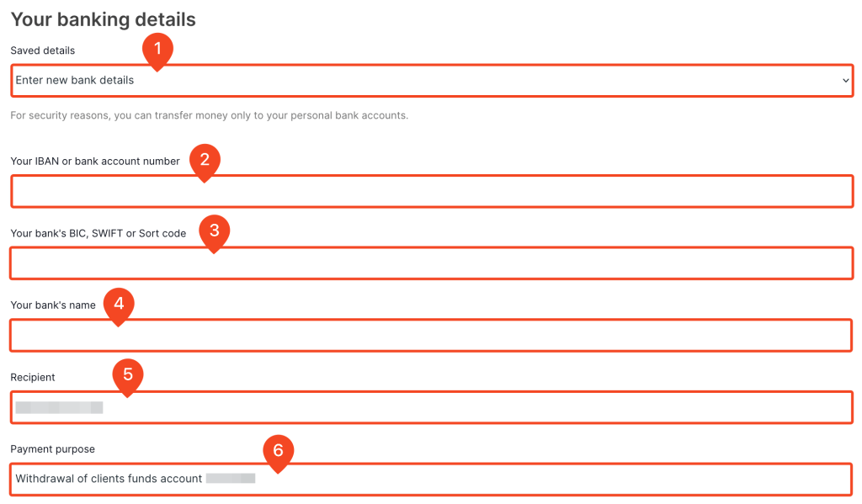The width and height of the screenshot is (862, 504).
Task: Click the security reasons notice text
Action: pyautogui.click(x=208, y=115)
